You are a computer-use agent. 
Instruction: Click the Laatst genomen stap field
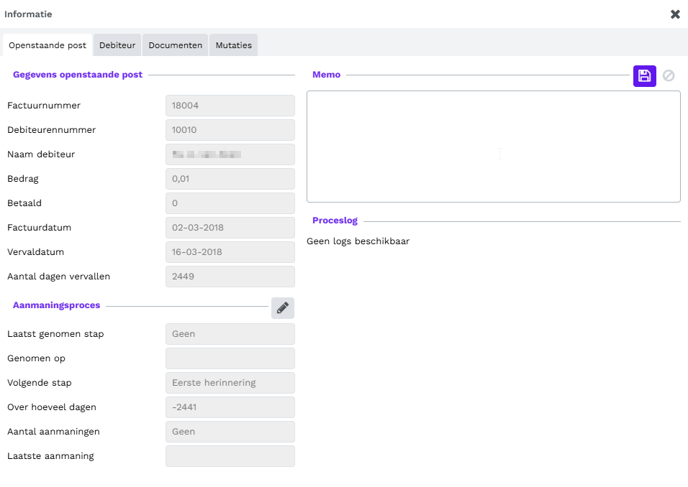[x=229, y=334]
